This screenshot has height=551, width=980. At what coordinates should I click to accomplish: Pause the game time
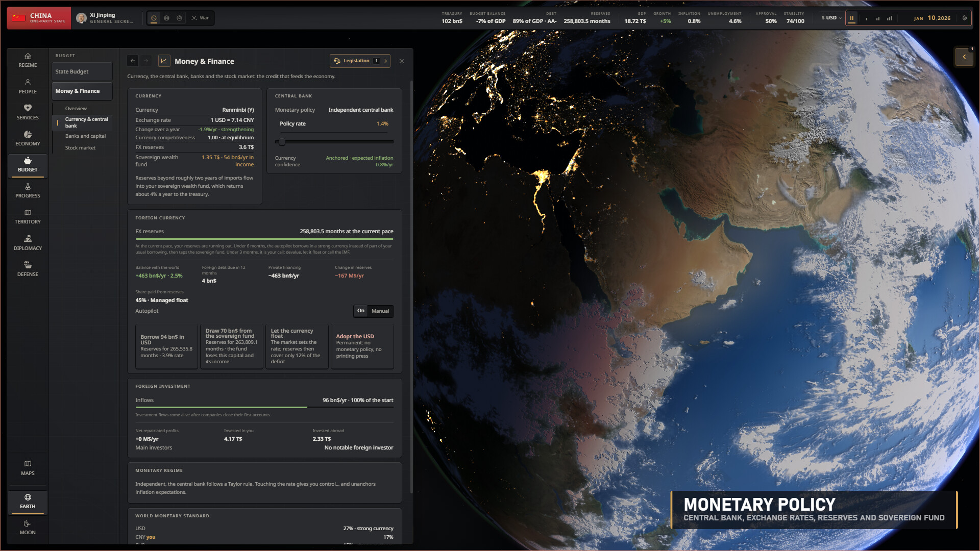[851, 18]
